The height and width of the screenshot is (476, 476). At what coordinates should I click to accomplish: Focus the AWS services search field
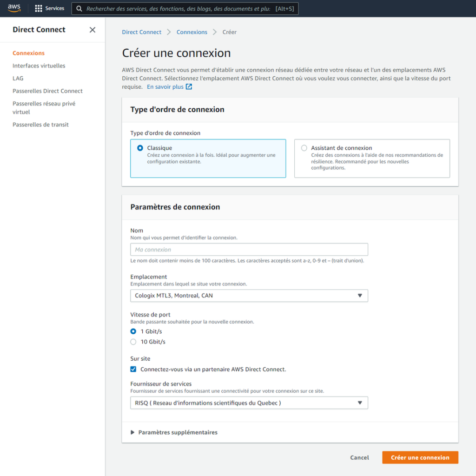click(185, 8)
